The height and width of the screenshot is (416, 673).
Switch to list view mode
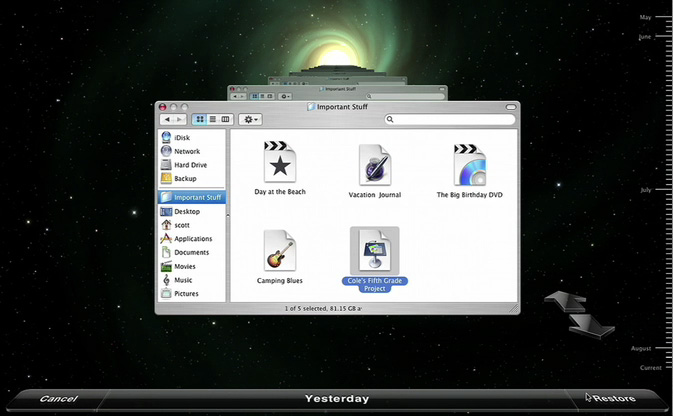pyautogui.click(x=213, y=119)
